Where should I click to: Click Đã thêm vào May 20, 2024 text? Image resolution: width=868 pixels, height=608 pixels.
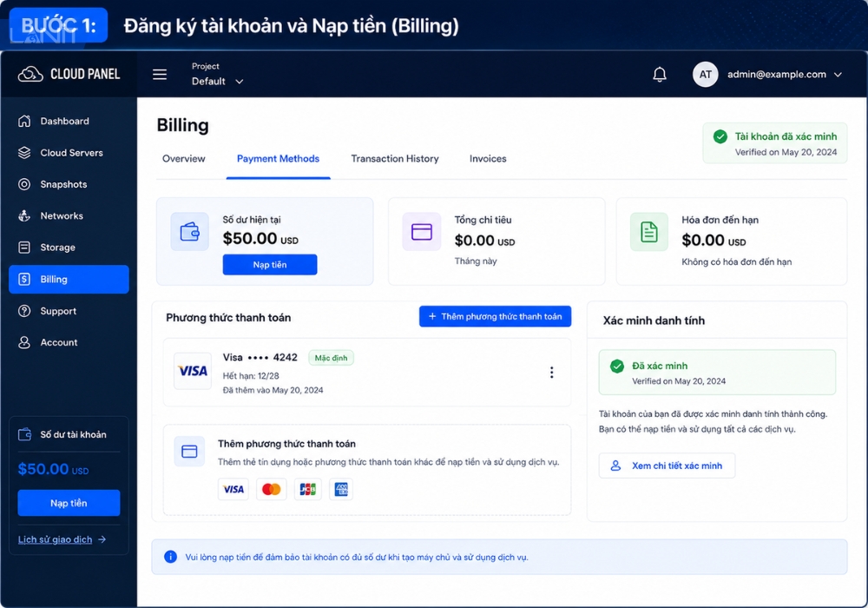point(273,390)
